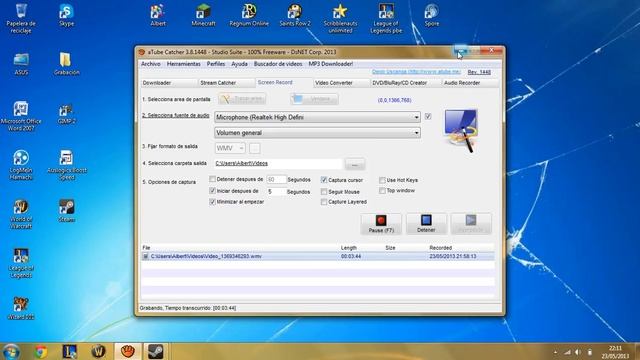Toggle Iniciar despues de checkbox

(212, 191)
